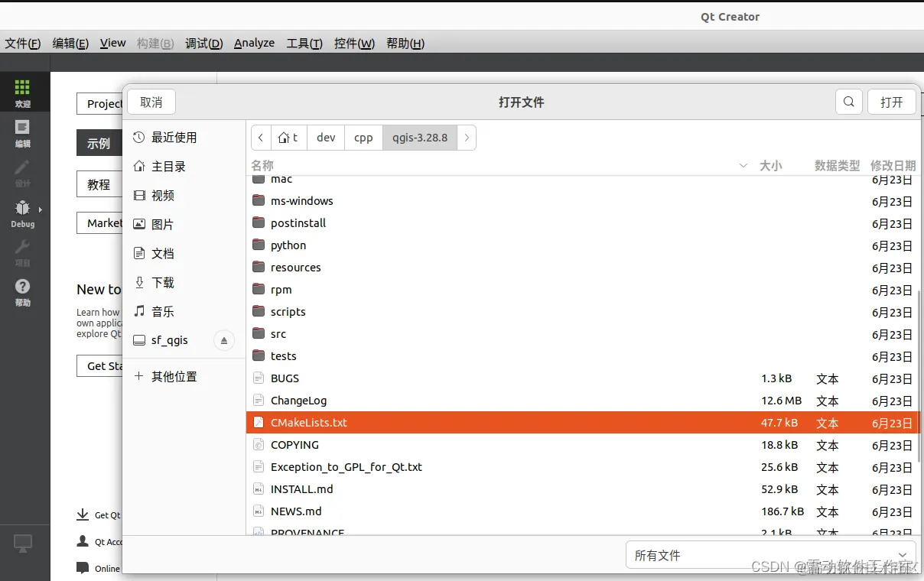This screenshot has width=924, height=581.
Task: Eject the sf_qgis mounted drive
Action: coord(224,340)
